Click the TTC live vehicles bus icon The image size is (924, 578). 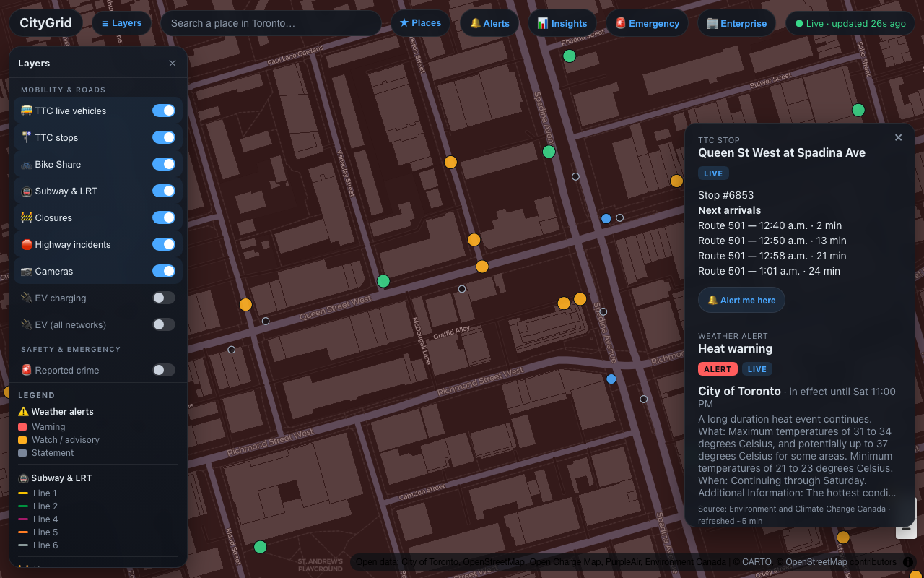pyautogui.click(x=27, y=111)
